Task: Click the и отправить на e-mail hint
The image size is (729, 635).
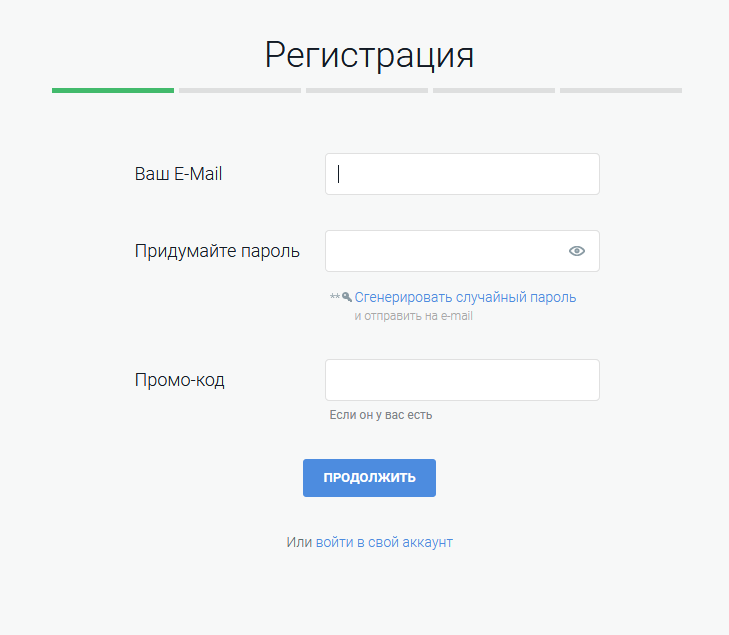Action: tap(413, 316)
